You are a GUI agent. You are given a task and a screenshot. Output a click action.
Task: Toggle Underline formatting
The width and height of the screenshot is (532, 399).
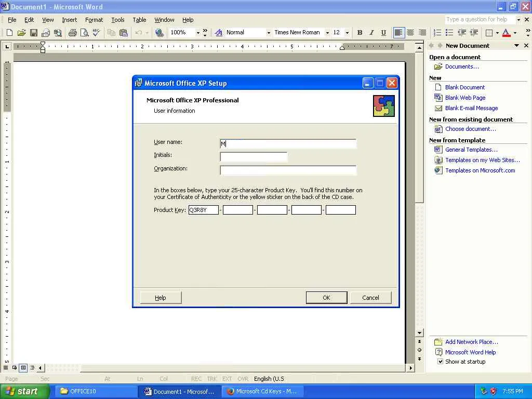point(383,33)
